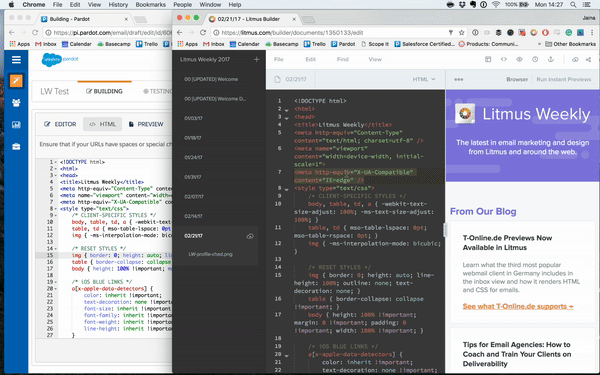Open the 00 [UPDATED] Welcome document
600x375 pixels.
[211, 79]
